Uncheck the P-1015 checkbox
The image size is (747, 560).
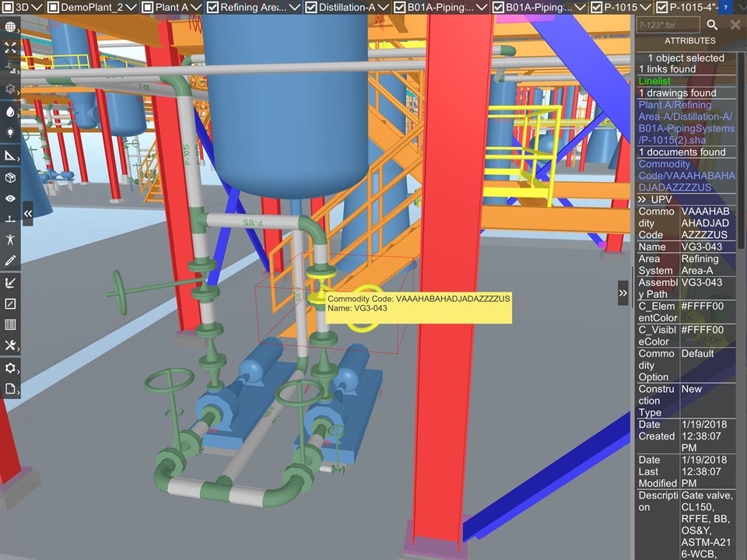[x=596, y=7]
